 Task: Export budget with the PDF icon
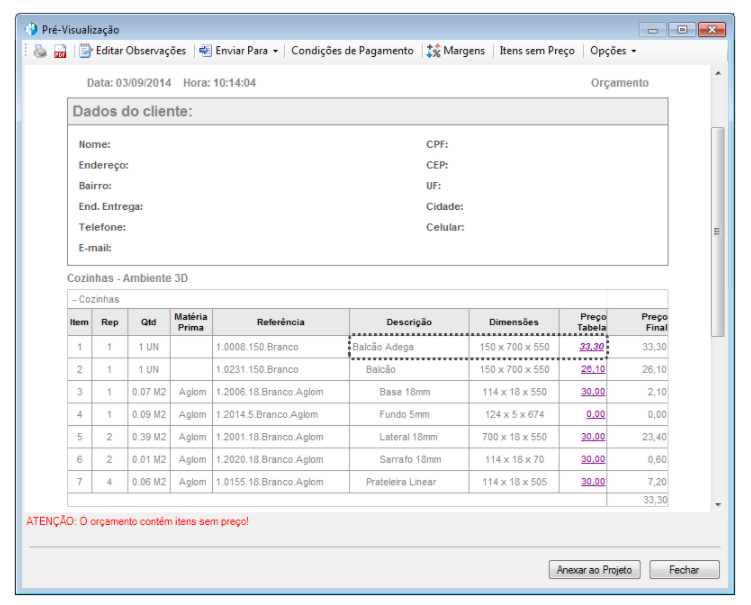(60, 51)
